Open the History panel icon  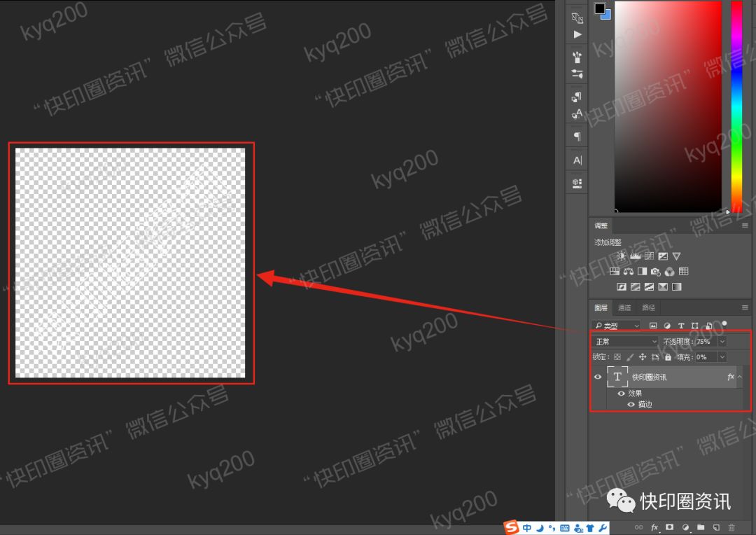(577, 18)
